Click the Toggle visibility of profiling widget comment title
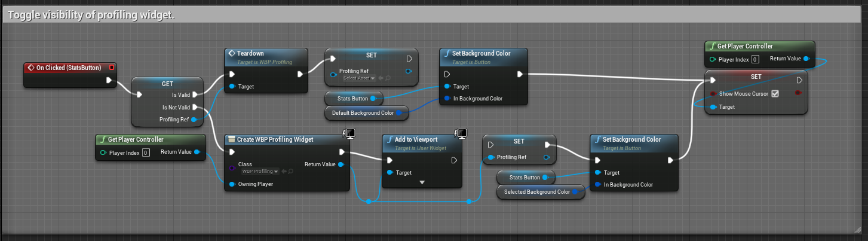868x241 pixels. 90,16
